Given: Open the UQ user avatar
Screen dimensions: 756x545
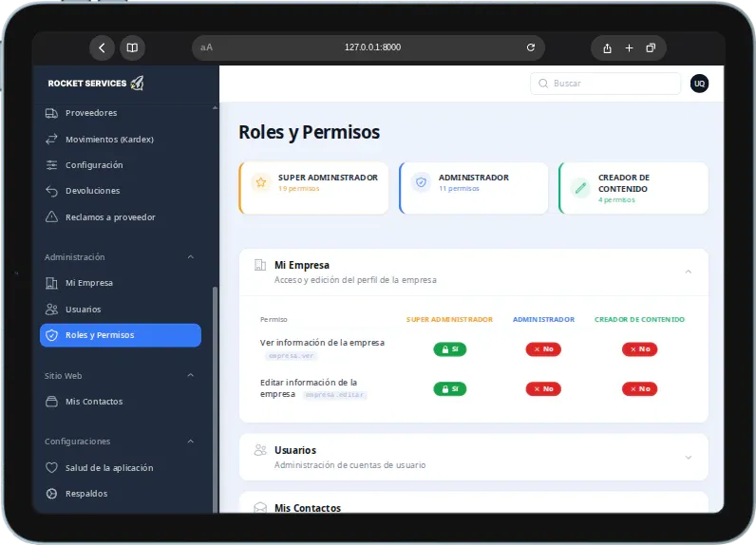Looking at the screenshot, I should pos(699,84).
